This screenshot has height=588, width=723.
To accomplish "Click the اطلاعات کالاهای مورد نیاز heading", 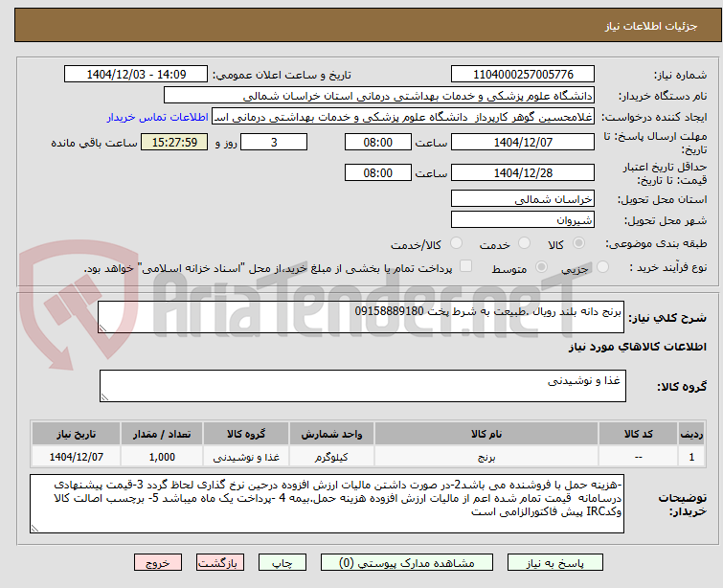I will tap(637, 347).
